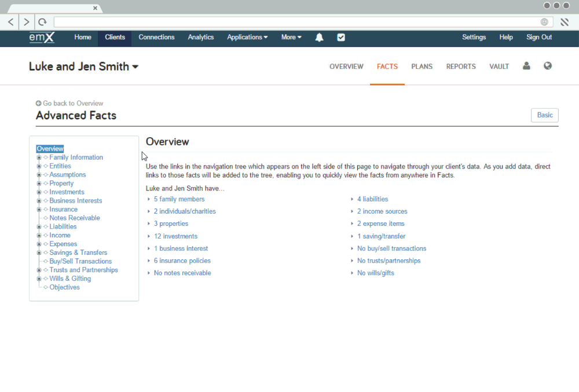Open the 1 business interest link
Image resolution: width=579 pixels, height=392 pixels.
coord(181,248)
